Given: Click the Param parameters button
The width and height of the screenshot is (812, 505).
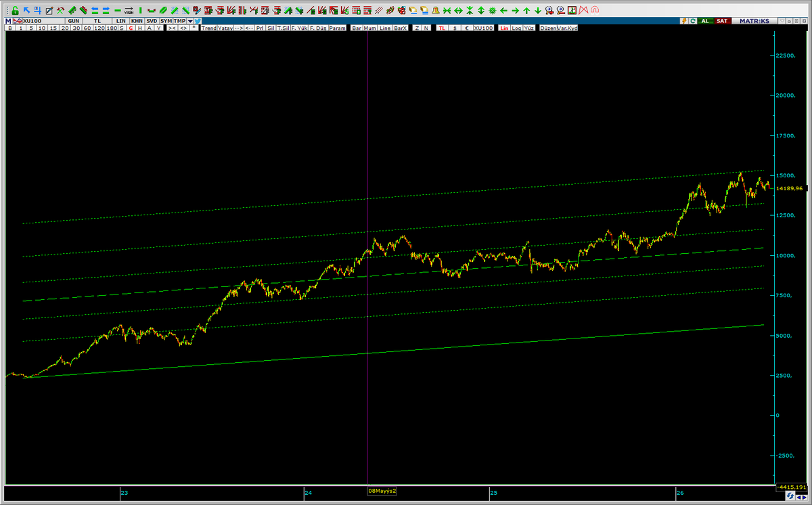Looking at the screenshot, I should [x=337, y=28].
